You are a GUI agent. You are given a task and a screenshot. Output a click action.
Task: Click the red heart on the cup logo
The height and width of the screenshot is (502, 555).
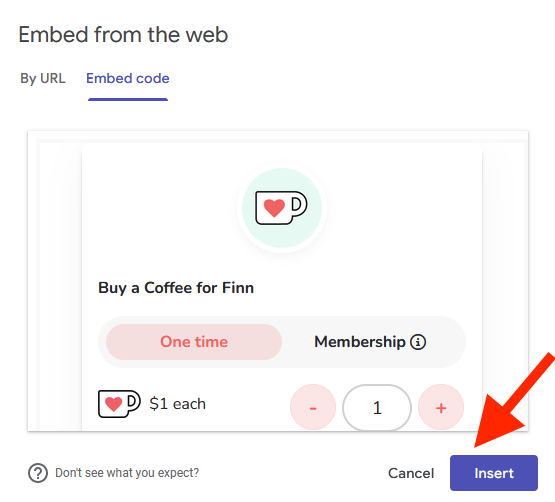pyautogui.click(x=274, y=208)
